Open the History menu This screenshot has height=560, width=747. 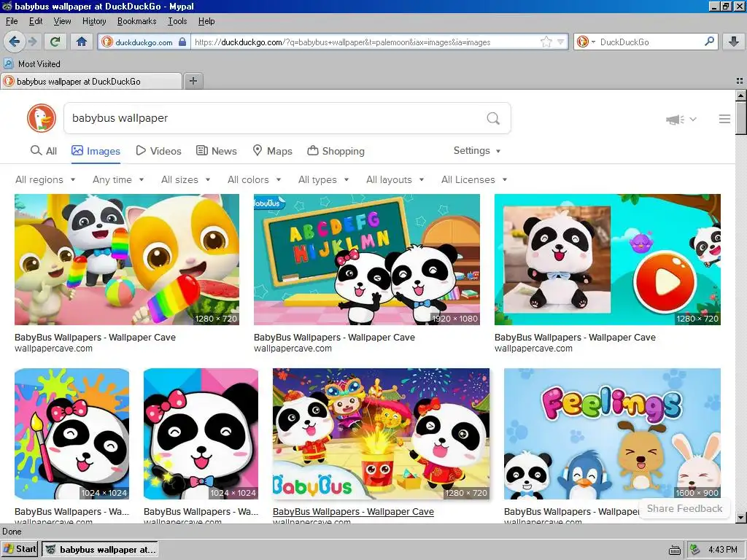coord(94,21)
